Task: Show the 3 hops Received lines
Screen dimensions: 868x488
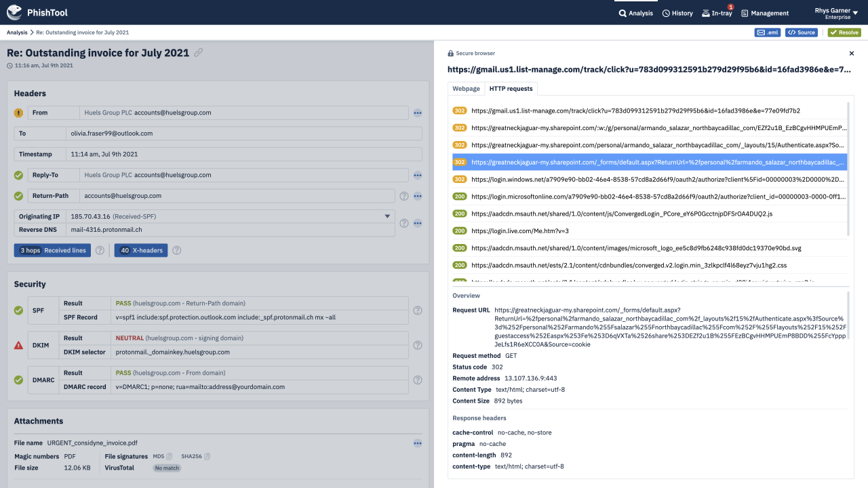Action: (x=53, y=250)
